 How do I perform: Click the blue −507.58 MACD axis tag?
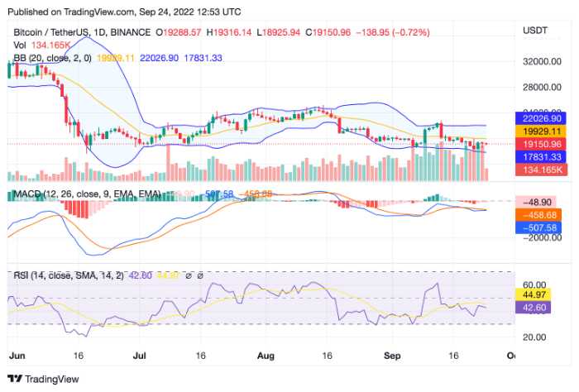coord(538,227)
